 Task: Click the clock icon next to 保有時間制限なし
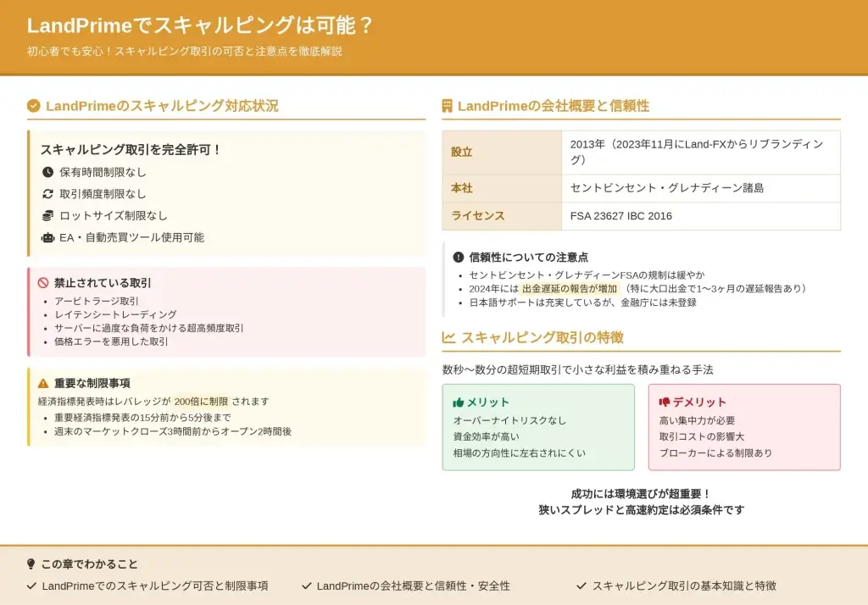coord(47,172)
